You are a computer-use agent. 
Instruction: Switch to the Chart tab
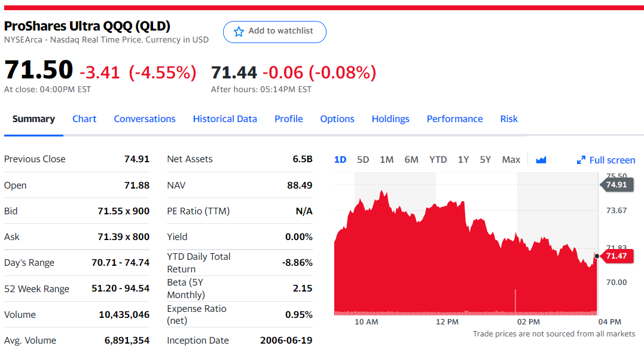pyautogui.click(x=84, y=119)
